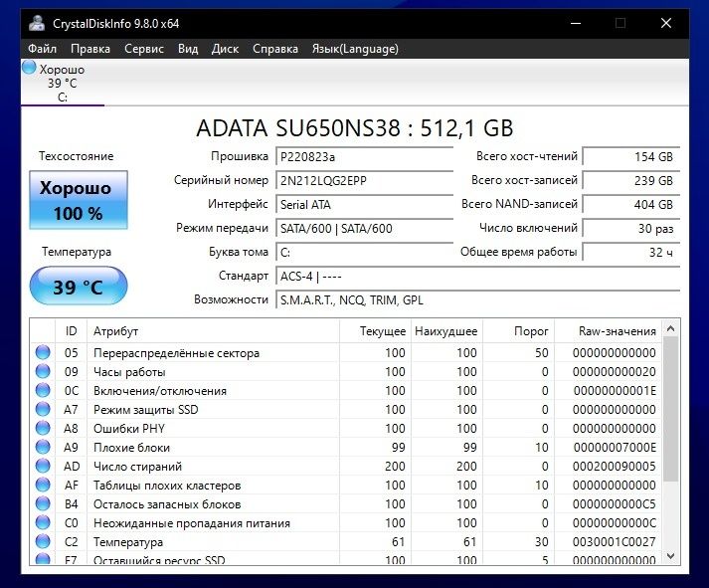The height and width of the screenshot is (588, 709).
Task: Click status circle for attribute 0C
Action: (43, 390)
